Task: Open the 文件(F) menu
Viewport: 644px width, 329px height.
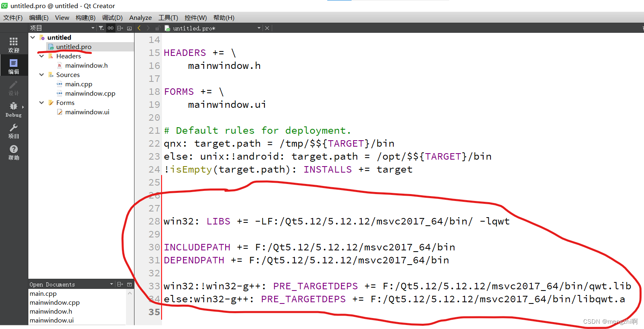Action: (13, 17)
